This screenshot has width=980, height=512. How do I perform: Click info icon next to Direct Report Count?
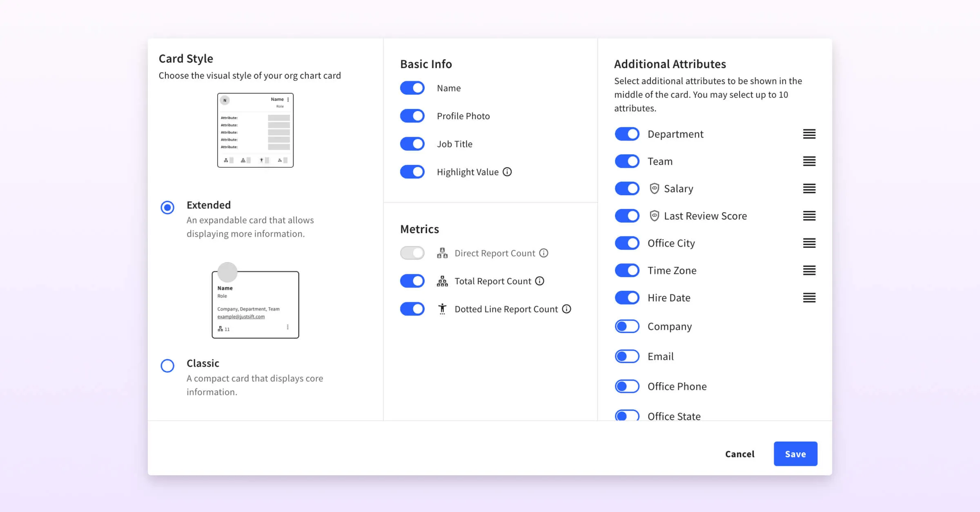(x=543, y=253)
